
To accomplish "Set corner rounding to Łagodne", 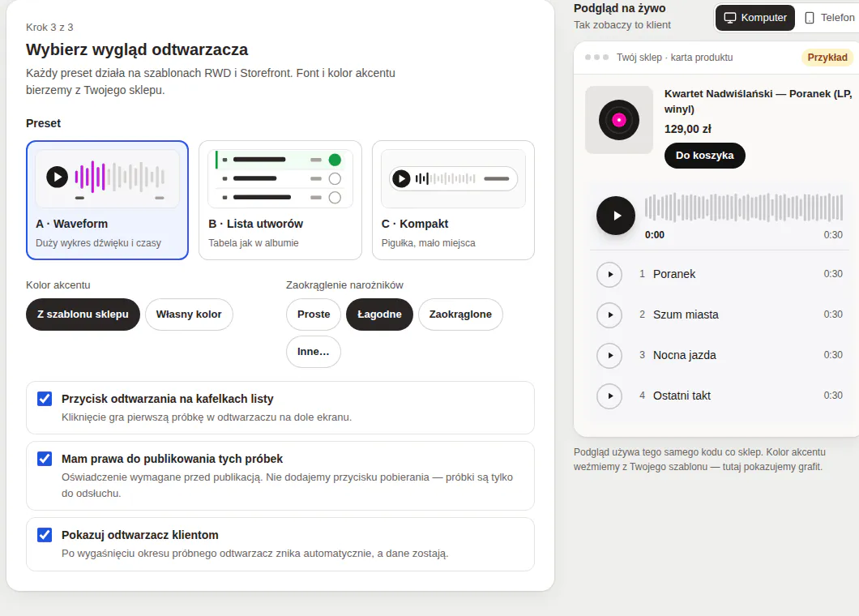I will [379, 314].
